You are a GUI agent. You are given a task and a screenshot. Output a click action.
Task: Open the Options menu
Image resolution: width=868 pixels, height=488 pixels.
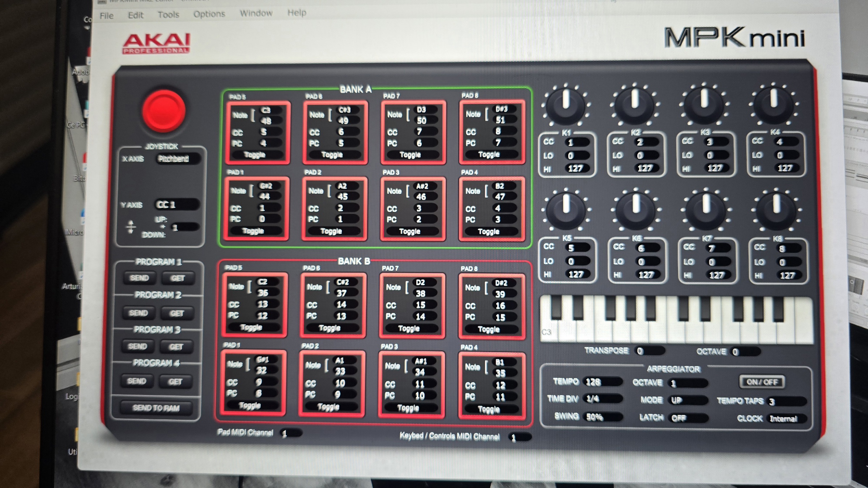click(209, 14)
